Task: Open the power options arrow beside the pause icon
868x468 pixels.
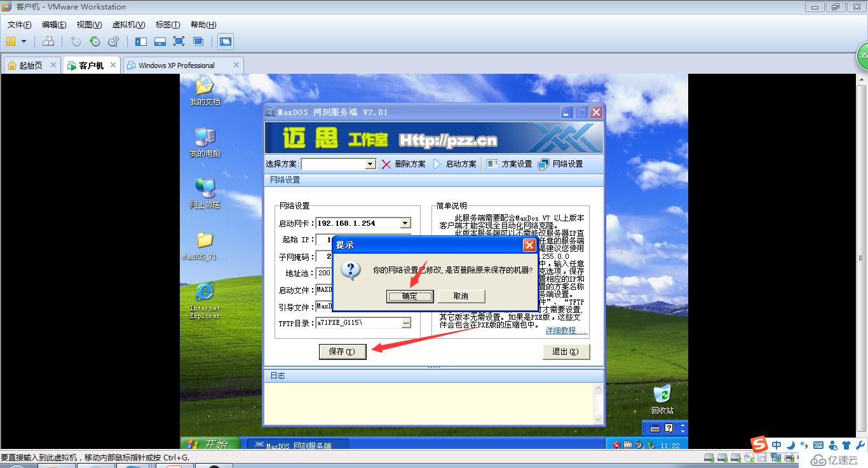Action: click(x=24, y=41)
